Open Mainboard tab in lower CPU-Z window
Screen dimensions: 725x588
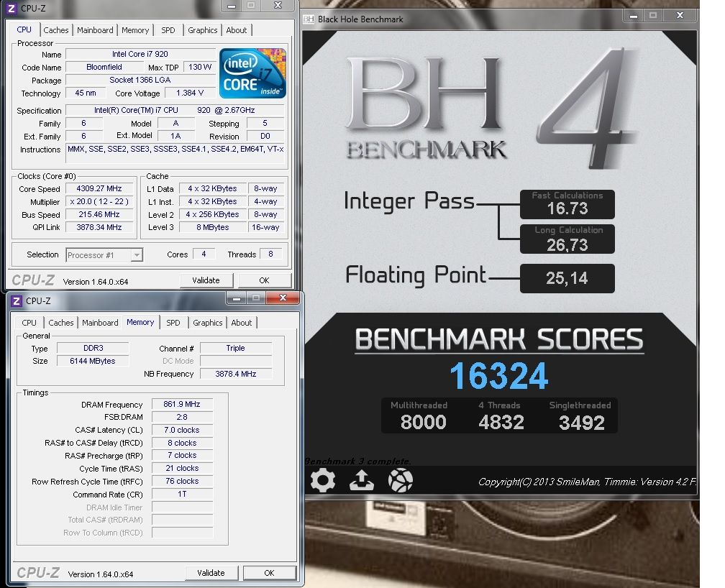point(100,323)
